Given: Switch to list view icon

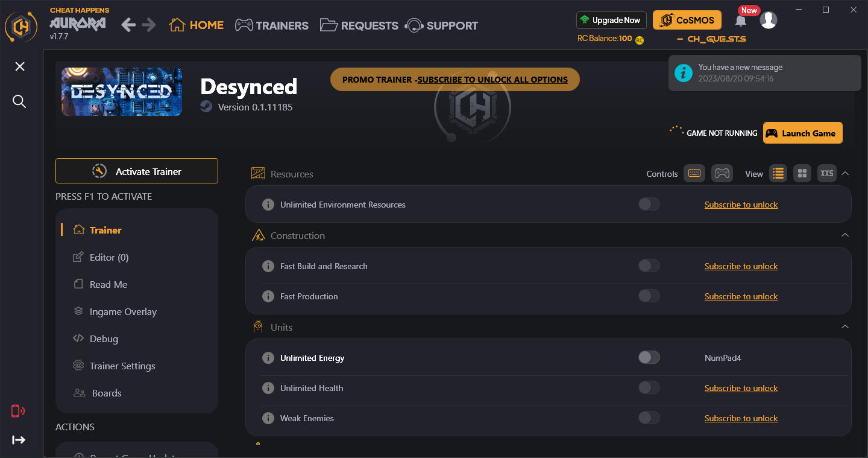Looking at the screenshot, I should [778, 173].
